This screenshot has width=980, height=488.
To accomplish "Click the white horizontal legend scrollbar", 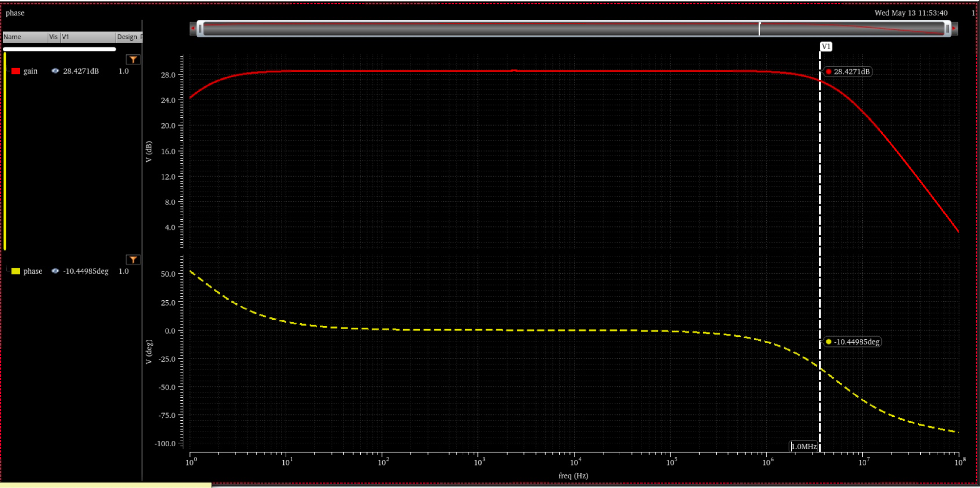I will pyautogui.click(x=59, y=49).
